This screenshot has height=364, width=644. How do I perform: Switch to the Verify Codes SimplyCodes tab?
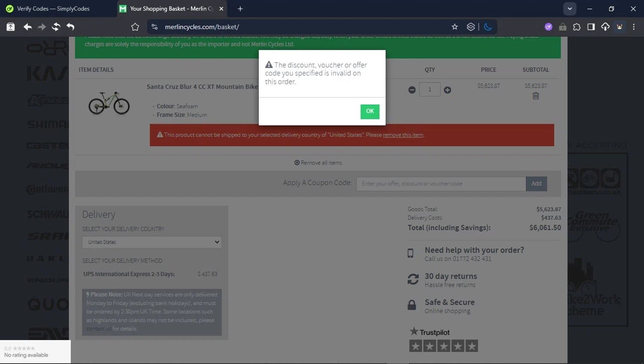[x=53, y=9]
